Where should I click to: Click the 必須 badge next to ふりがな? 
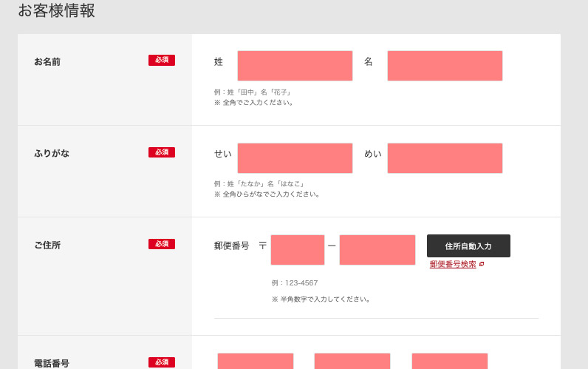(x=162, y=152)
